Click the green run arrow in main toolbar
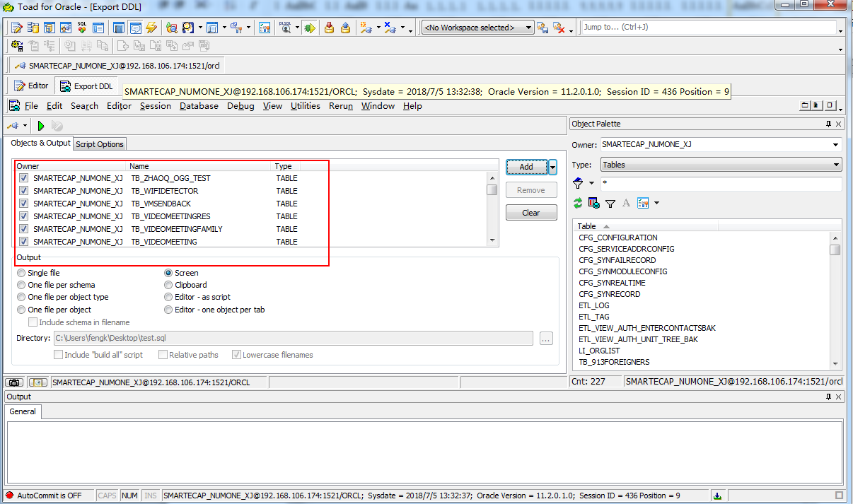 pos(310,28)
